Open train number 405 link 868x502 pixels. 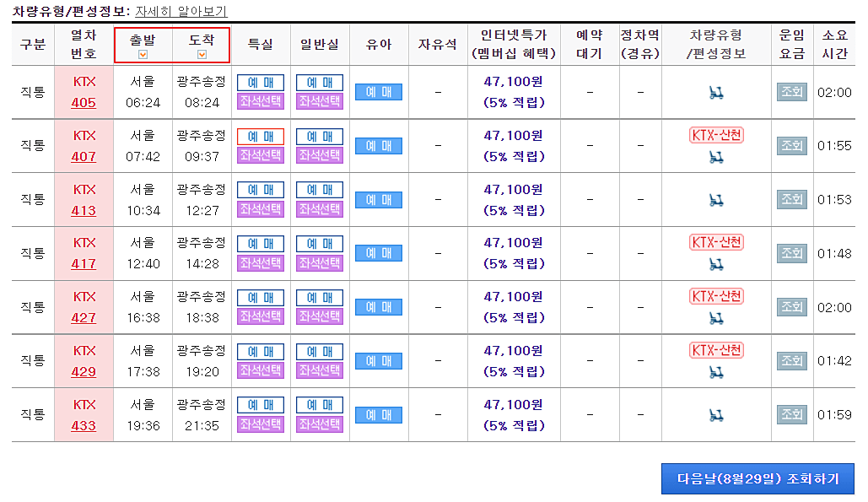(84, 103)
